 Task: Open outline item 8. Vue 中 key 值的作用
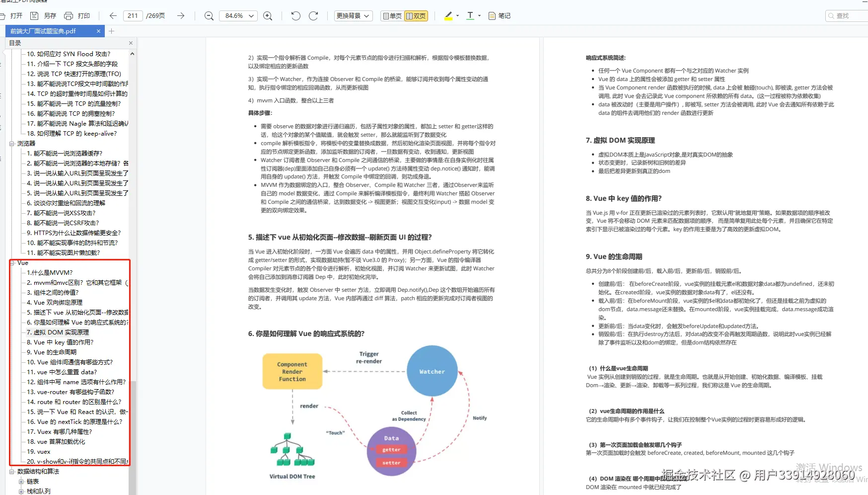pyautogui.click(x=60, y=342)
